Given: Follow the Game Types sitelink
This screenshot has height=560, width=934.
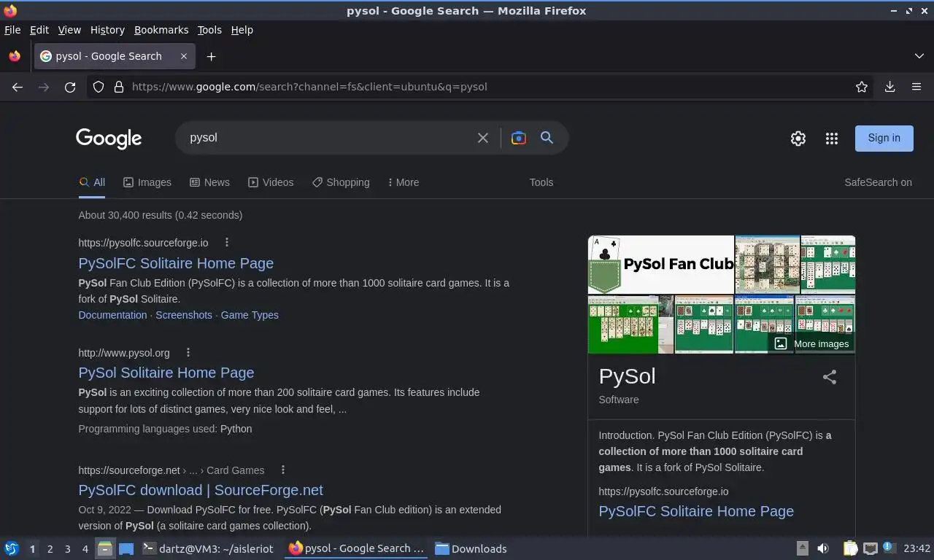Looking at the screenshot, I should pos(250,315).
